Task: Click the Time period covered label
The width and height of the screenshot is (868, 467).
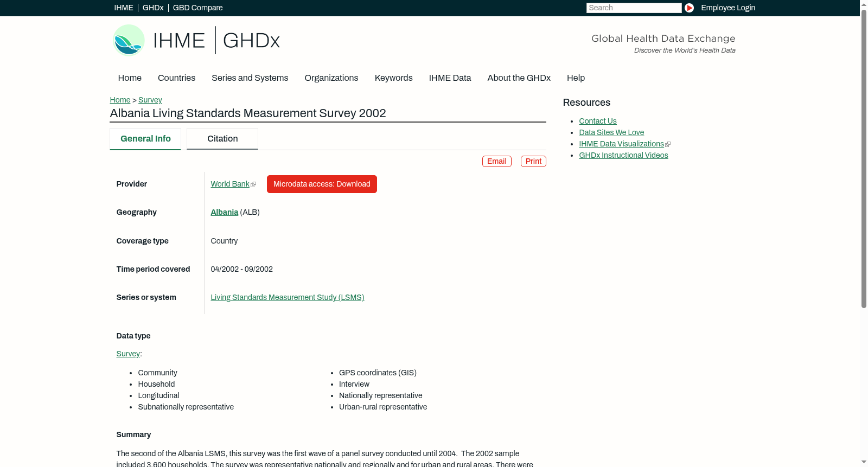Action: (x=154, y=269)
